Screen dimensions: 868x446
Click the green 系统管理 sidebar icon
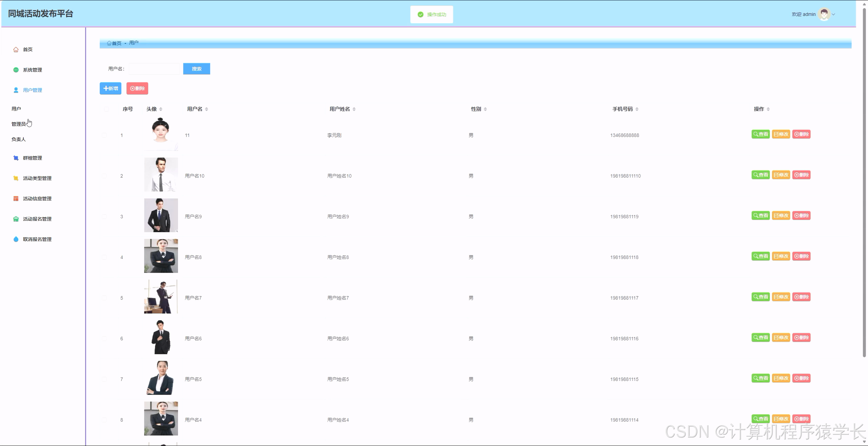[x=16, y=70]
